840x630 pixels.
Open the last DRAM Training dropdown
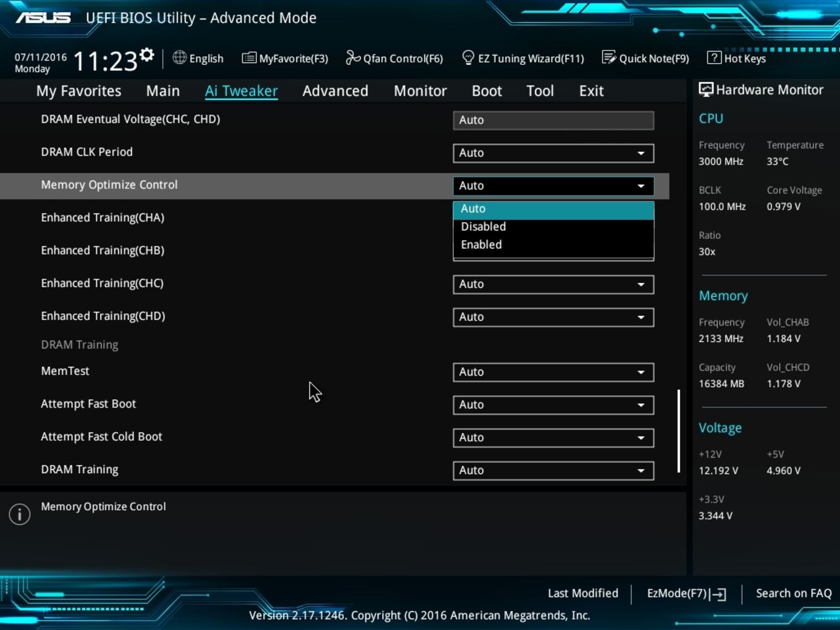point(553,470)
